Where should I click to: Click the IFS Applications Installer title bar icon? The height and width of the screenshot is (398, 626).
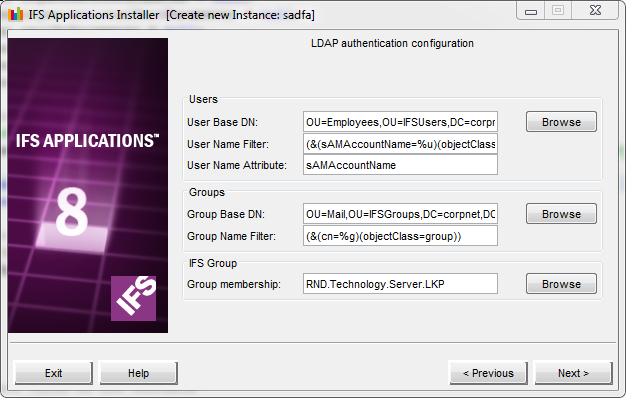pyautogui.click(x=16, y=14)
